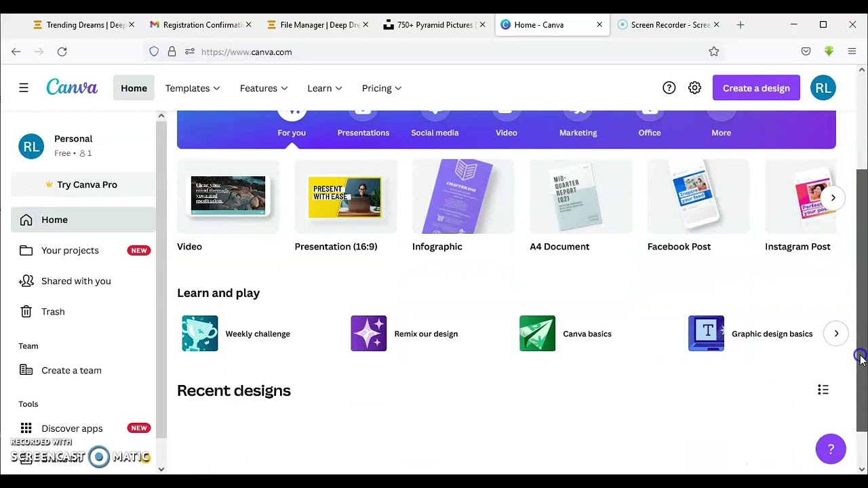Click the browser back arrow

click(16, 52)
